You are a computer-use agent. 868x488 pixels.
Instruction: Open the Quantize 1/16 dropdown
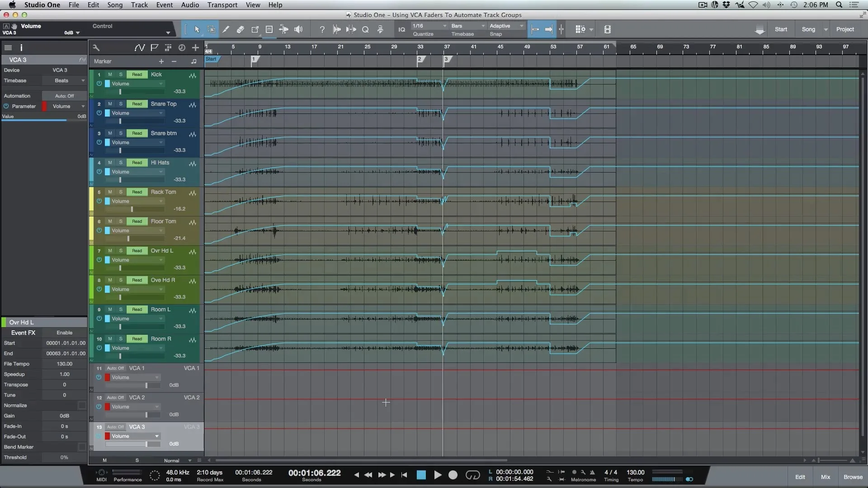429,26
